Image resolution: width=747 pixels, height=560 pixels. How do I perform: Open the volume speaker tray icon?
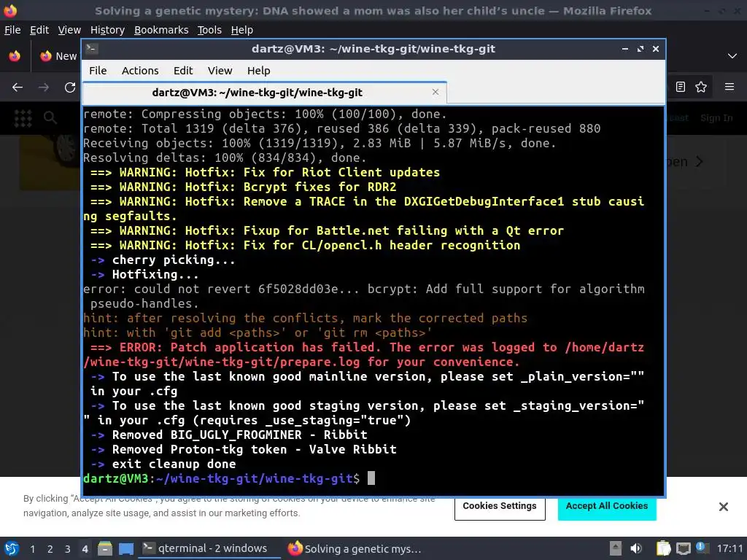coord(636,548)
